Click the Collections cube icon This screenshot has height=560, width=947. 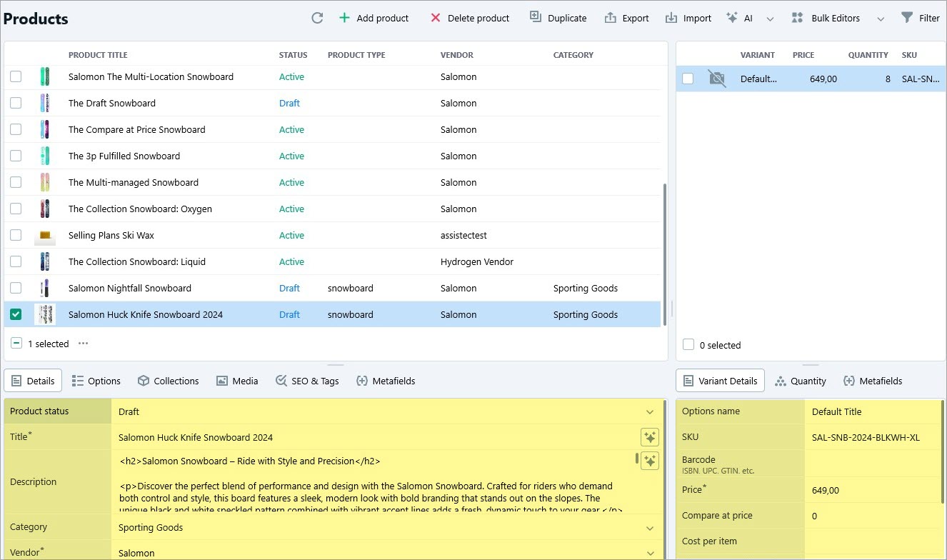pyautogui.click(x=144, y=381)
